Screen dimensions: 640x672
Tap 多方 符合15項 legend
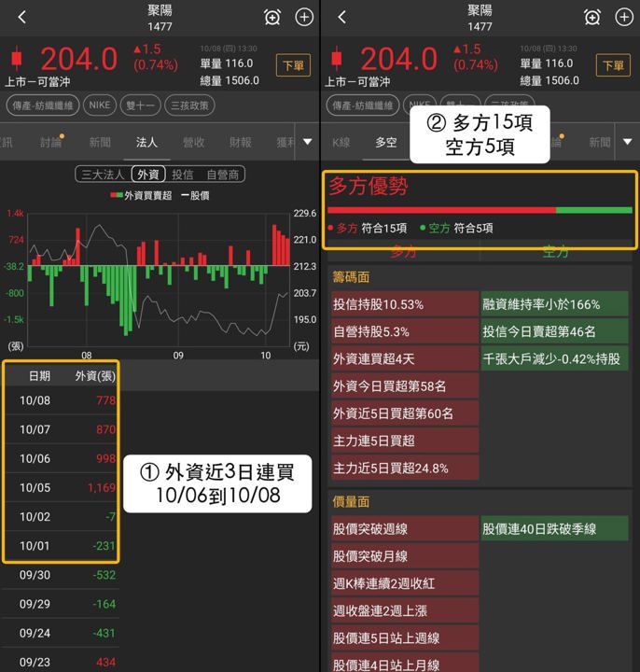coord(368,228)
